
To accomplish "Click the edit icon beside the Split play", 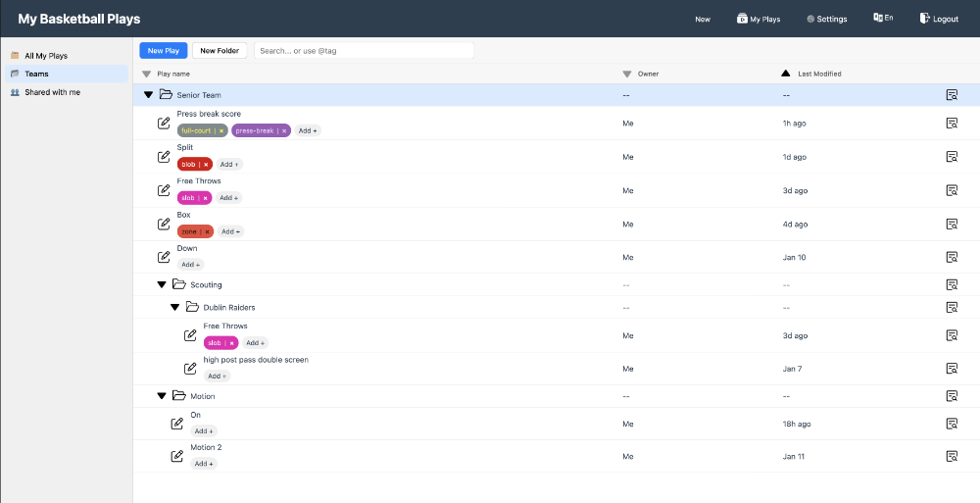I will click(165, 157).
